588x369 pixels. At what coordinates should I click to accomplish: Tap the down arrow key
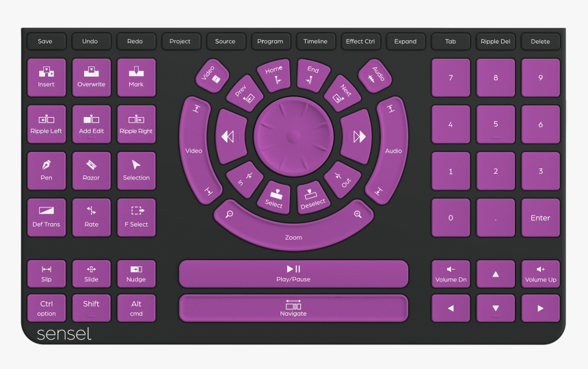pos(496,308)
